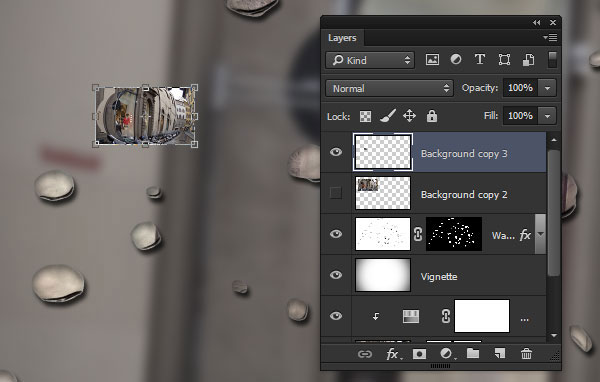Click top-left transform handle on image
Image resolution: width=600 pixels, height=382 pixels.
coord(96,88)
